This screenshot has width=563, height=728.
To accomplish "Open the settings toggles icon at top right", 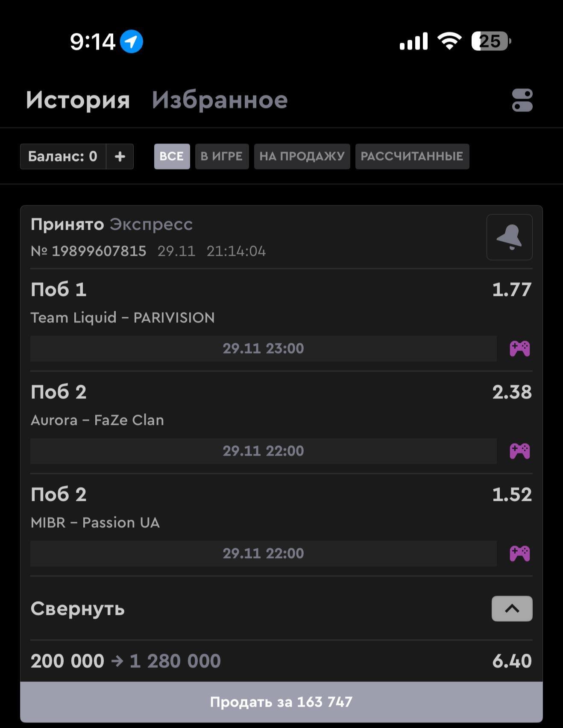I will pyautogui.click(x=522, y=100).
